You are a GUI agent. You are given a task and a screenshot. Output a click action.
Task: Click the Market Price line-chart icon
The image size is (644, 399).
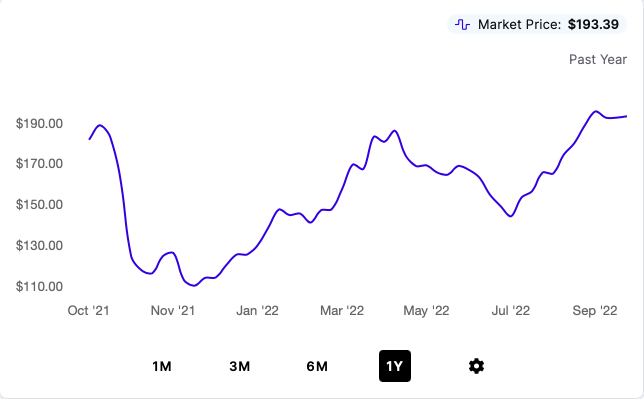462,25
